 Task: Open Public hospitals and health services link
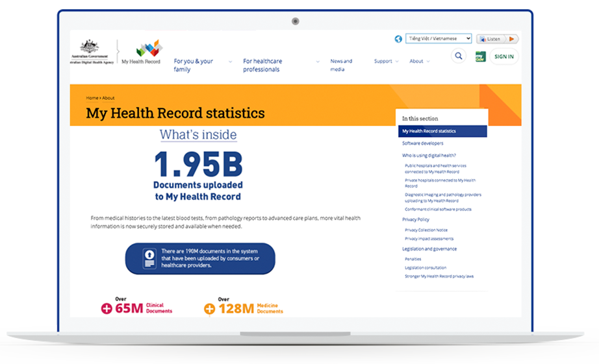(x=435, y=169)
